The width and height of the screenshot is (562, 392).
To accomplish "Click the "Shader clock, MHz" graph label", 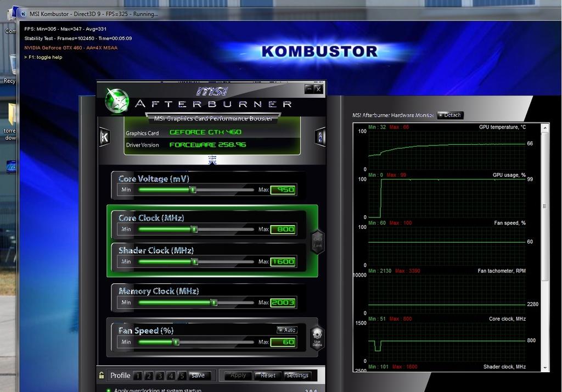I will pyautogui.click(x=504, y=367).
